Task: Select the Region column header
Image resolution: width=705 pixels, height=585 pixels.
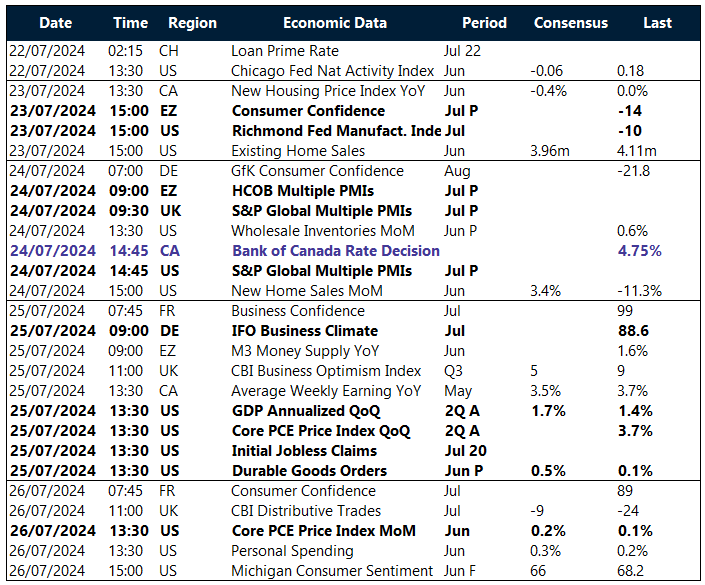Action: (192, 22)
